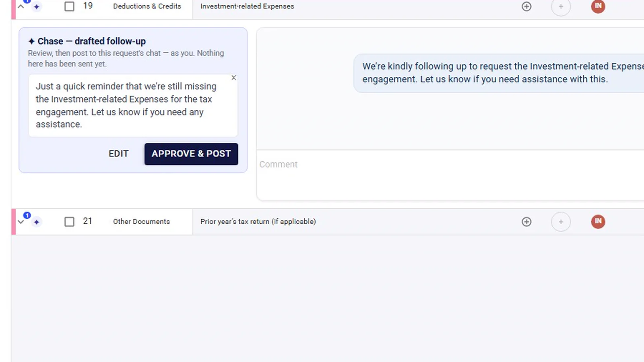This screenshot has width=644, height=362.
Task: Check the checkbox for request 21
Action: [x=69, y=222]
